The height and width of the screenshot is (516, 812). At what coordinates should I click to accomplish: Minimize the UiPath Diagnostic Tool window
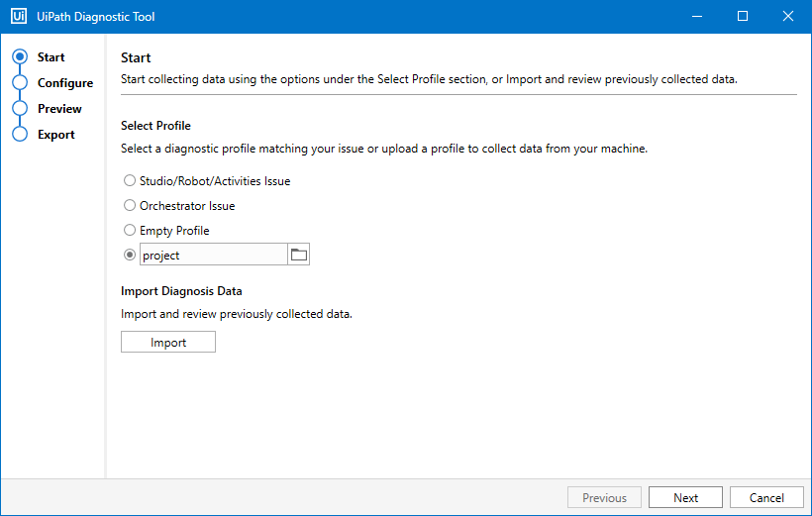tap(698, 17)
